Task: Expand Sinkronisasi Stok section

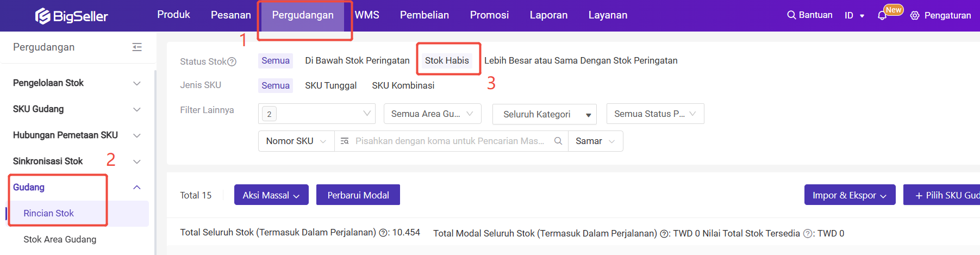Action: (77, 161)
